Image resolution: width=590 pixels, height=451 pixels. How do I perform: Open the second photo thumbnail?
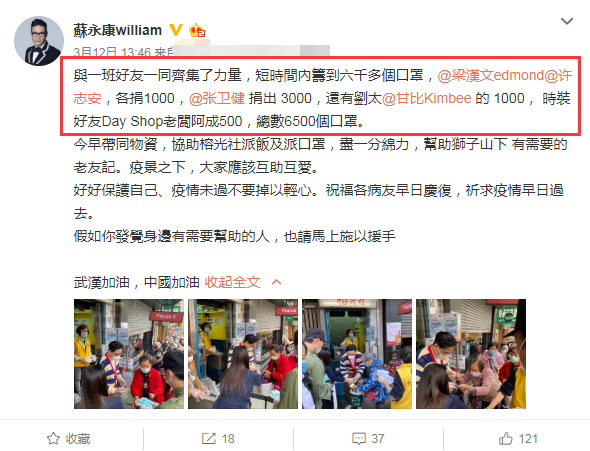coord(243,354)
